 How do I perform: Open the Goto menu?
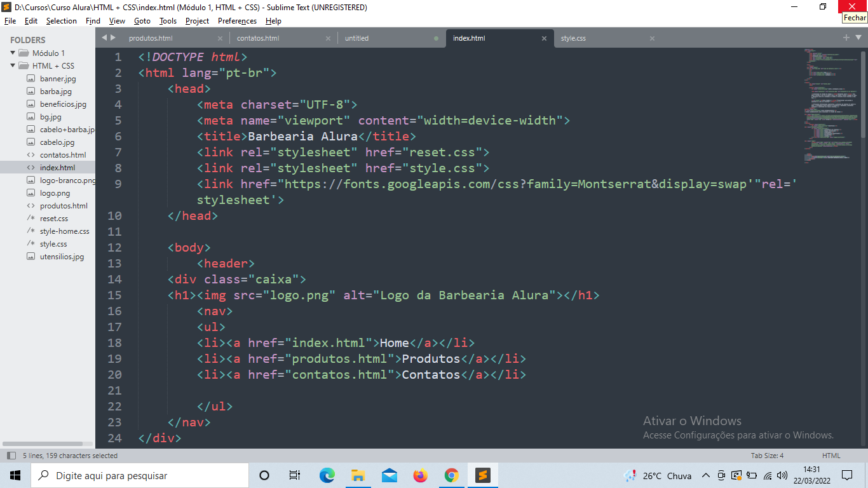[142, 21]
